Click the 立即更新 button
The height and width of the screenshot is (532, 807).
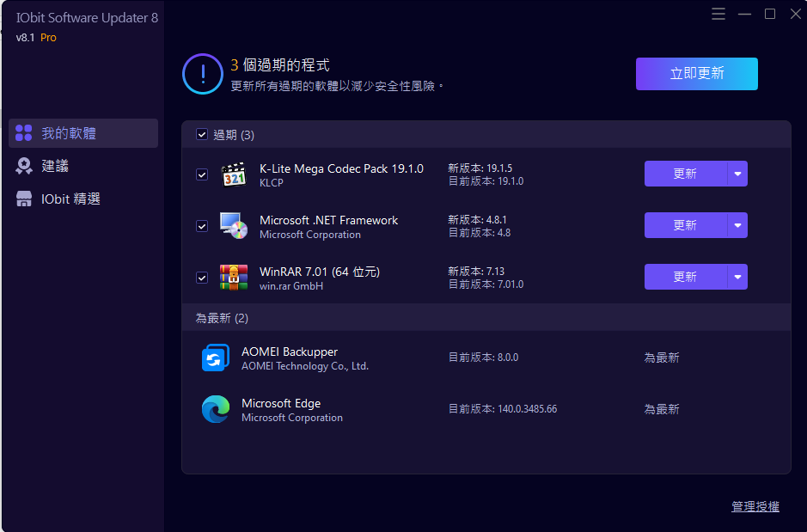click(697, 74)
